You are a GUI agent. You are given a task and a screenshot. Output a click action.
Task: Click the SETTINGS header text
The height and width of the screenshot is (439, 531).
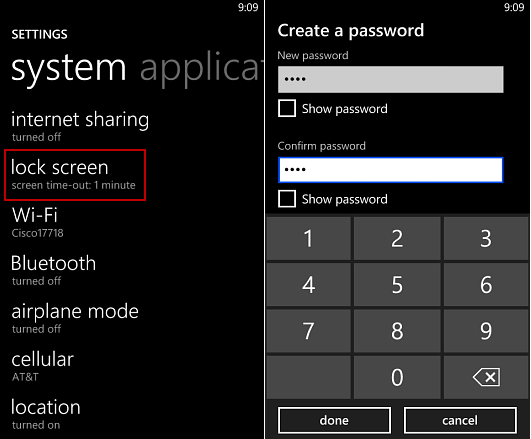[39, 34]
